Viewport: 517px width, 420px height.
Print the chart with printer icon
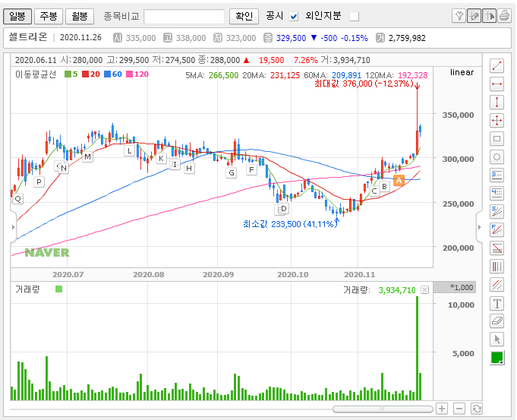click(x=504, y=16)
